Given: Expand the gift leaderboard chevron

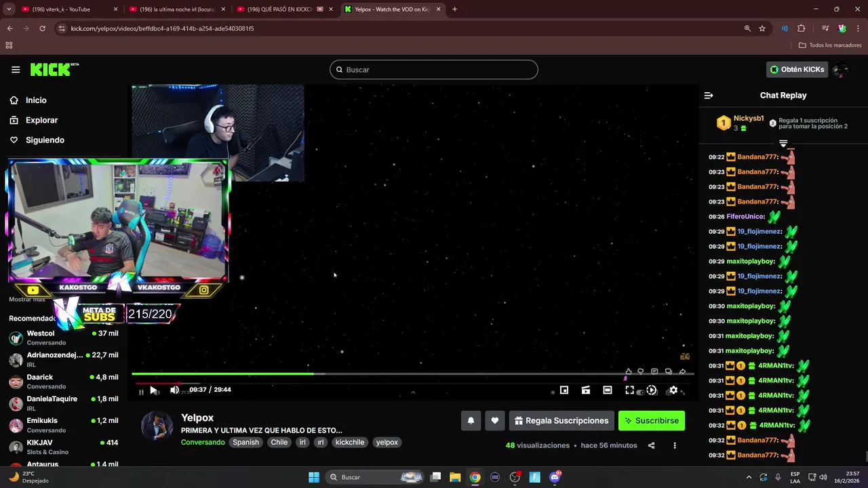Looking at the screenshot, I should click(x=783, y=143).
